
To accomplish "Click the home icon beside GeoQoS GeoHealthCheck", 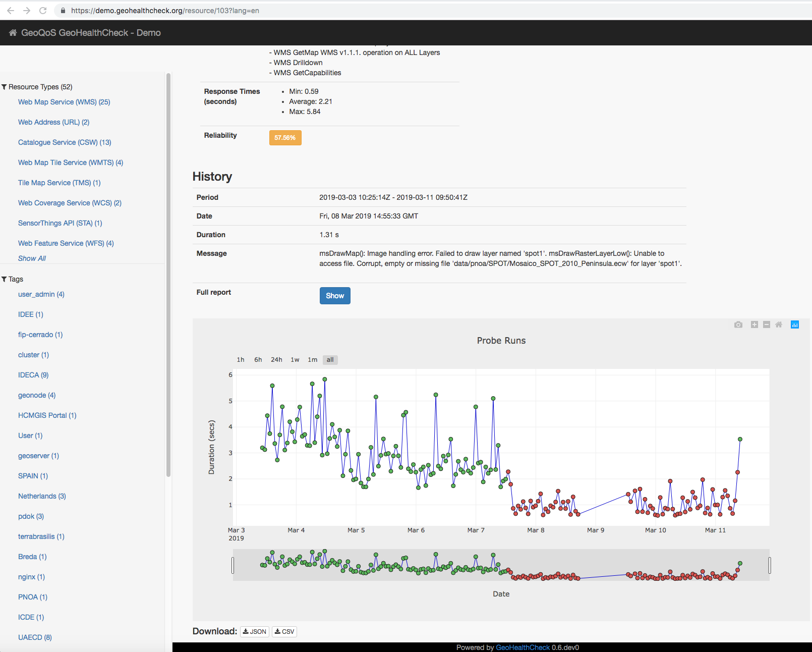I will point(13,33).
